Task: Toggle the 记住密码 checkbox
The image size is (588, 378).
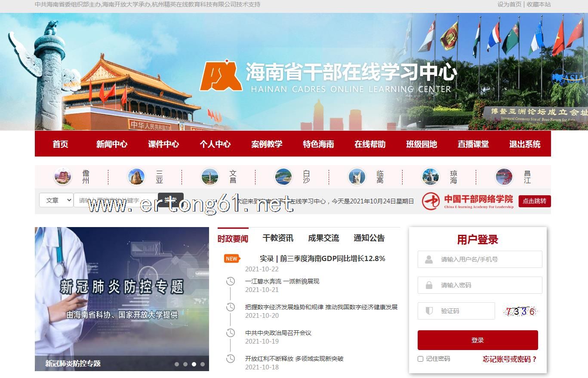Action: coord(421,359)
